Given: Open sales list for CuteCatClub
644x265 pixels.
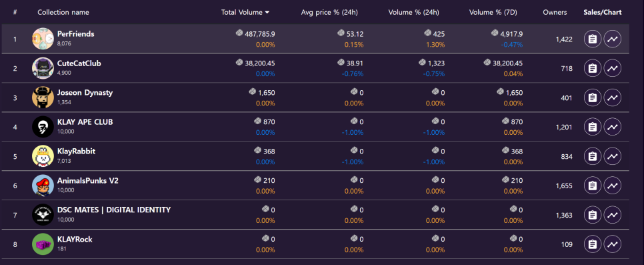Looking at the screenshot, I should tap(592, 68).
